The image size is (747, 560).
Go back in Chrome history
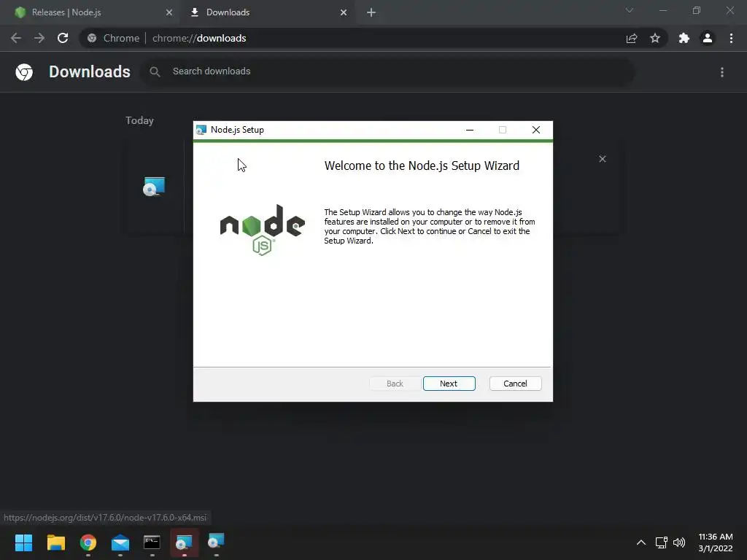tap(16, 38)
